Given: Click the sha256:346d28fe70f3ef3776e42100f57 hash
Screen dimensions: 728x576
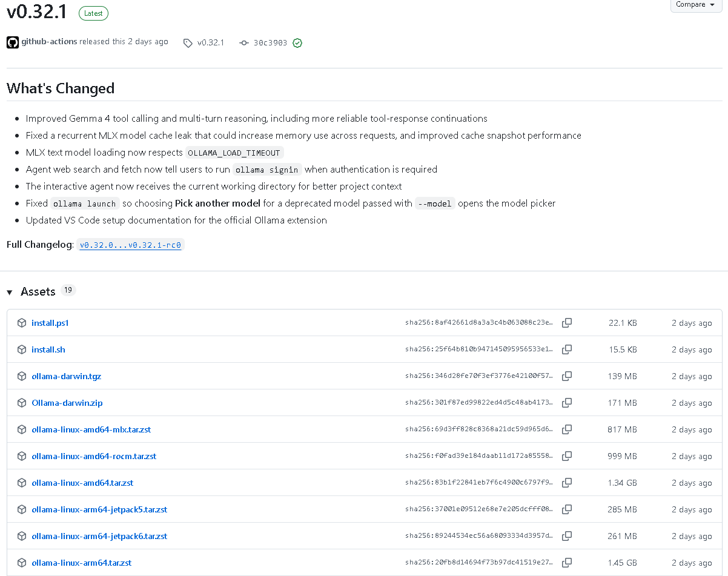Looking at the screenshot, I should [x=479, y=376].
